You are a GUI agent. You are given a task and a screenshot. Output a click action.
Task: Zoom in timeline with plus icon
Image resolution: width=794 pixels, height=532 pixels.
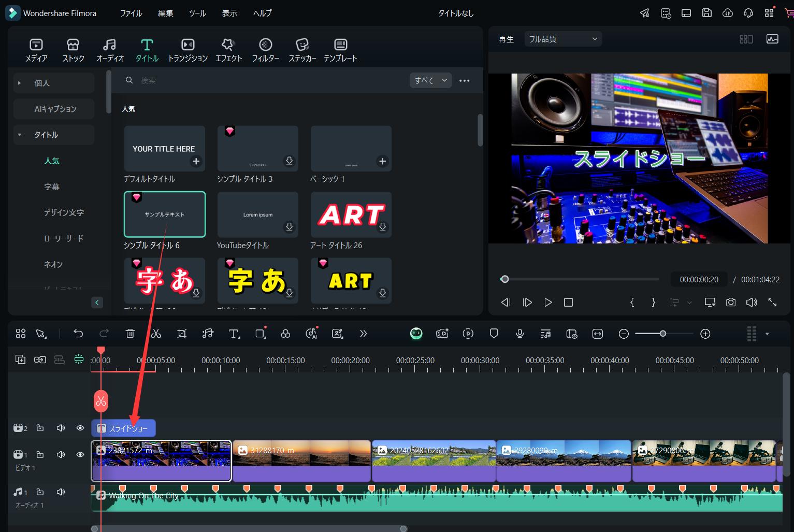pos(705,334)
